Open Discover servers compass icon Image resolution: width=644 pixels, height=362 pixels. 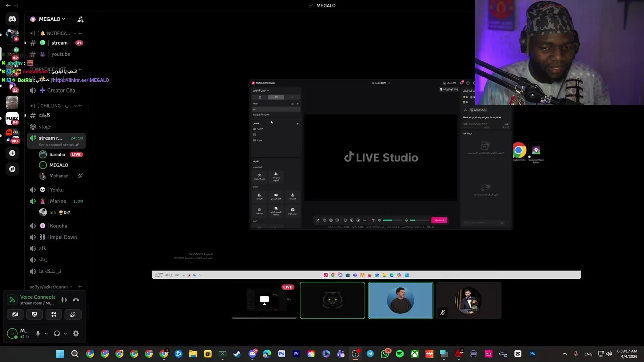12,169
